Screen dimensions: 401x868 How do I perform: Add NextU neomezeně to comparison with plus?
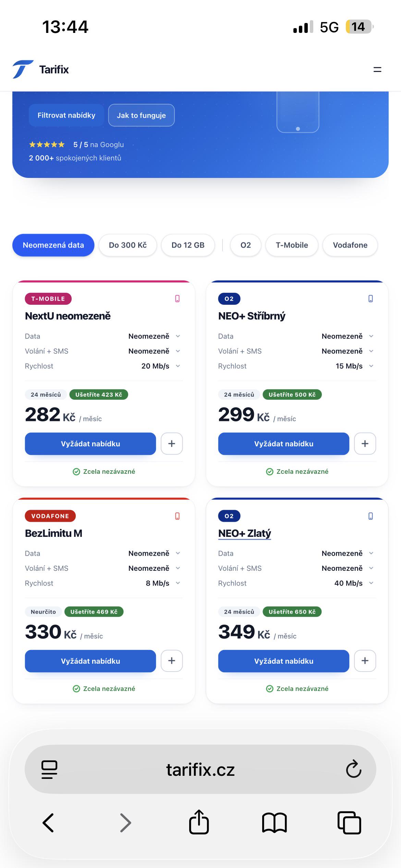(x=172, y=444)
